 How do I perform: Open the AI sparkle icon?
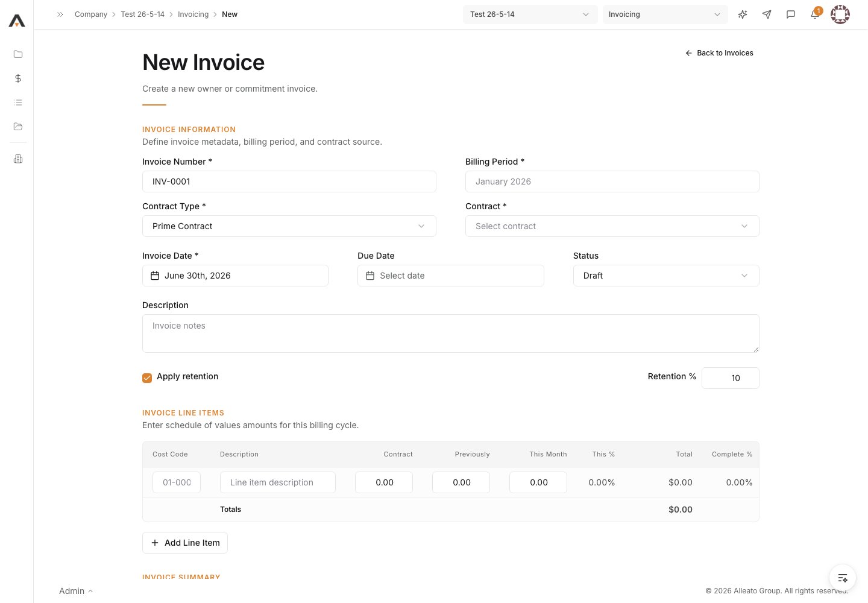click(743, 14)
